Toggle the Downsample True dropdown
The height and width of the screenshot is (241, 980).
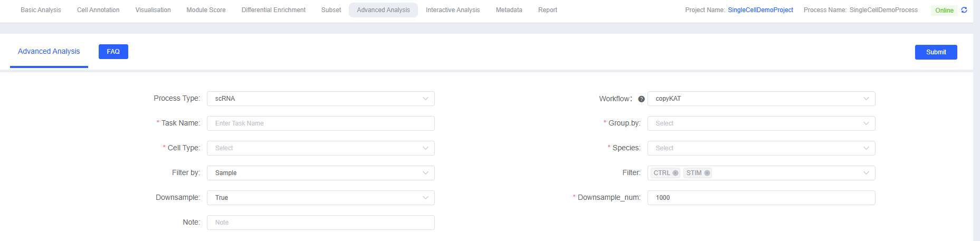point(320,198)
